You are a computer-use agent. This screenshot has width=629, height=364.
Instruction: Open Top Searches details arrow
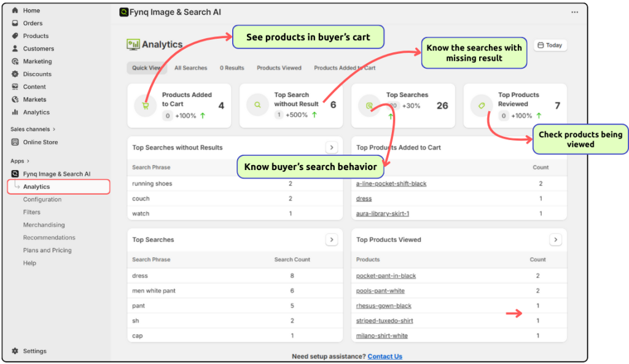[x=331, y=240]
